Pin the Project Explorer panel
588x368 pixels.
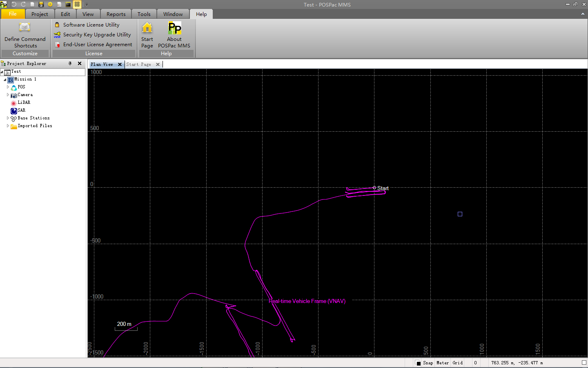tap(70, 63)
